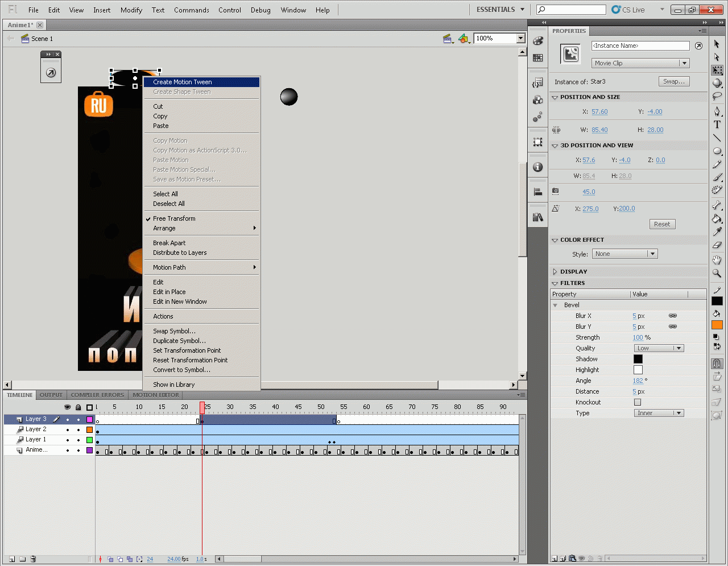The image size is (728, 566).
Task: Enable the Knockout checkbox in Bevel filter
Action: click(638, 402)
